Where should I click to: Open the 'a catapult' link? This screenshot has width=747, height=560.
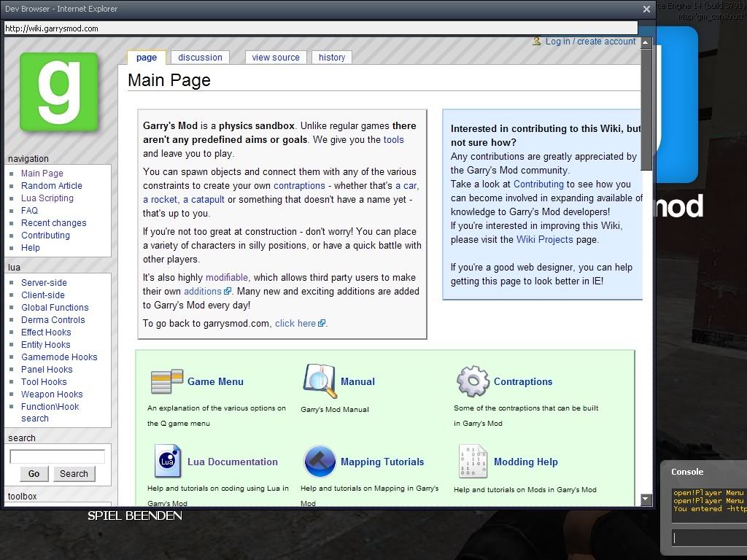pos(204,199)
